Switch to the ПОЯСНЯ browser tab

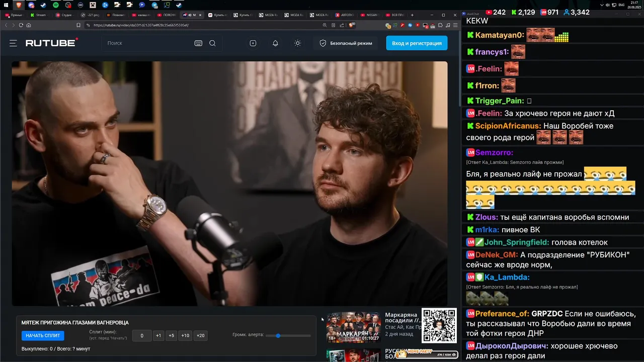[167, 15]
